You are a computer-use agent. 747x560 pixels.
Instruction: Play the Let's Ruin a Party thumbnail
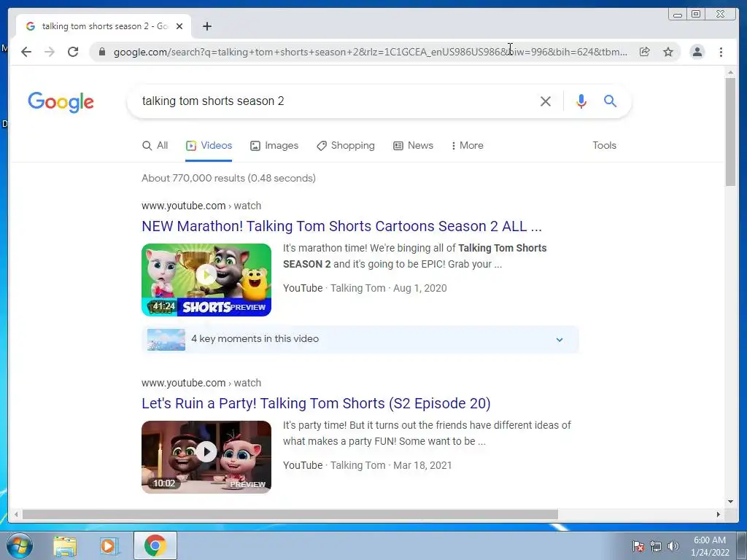pyautogui.click(x=206, y=456)
